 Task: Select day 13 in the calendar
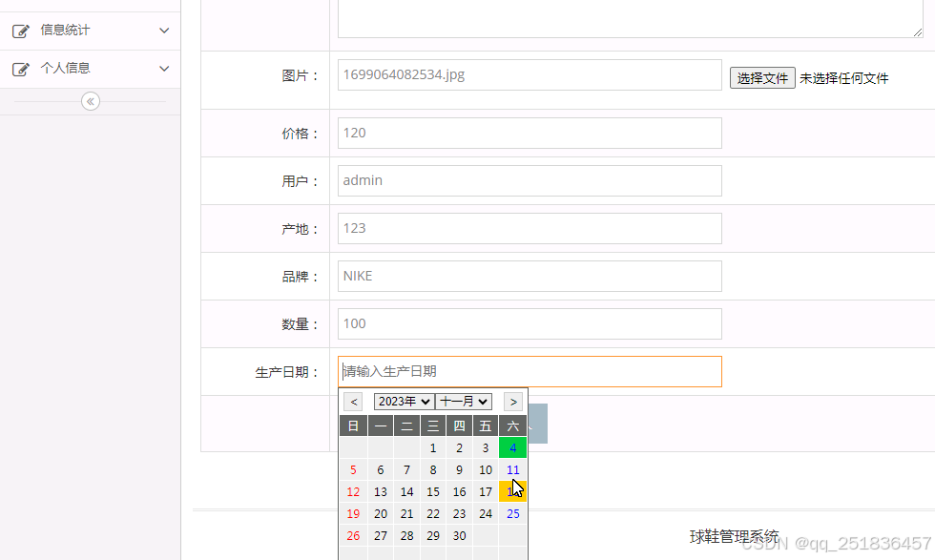click(x=381, y=492)
